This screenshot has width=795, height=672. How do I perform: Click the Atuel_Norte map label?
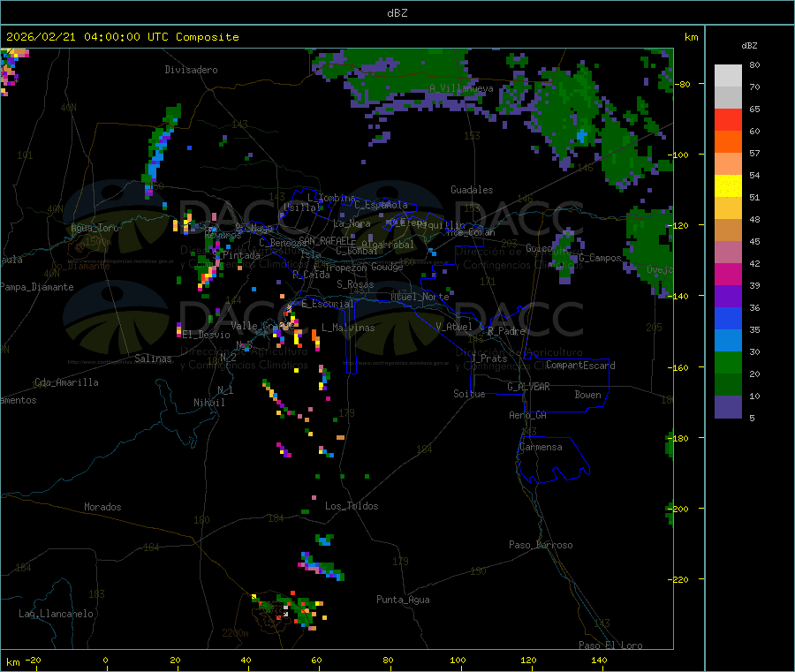coord(420,297)
